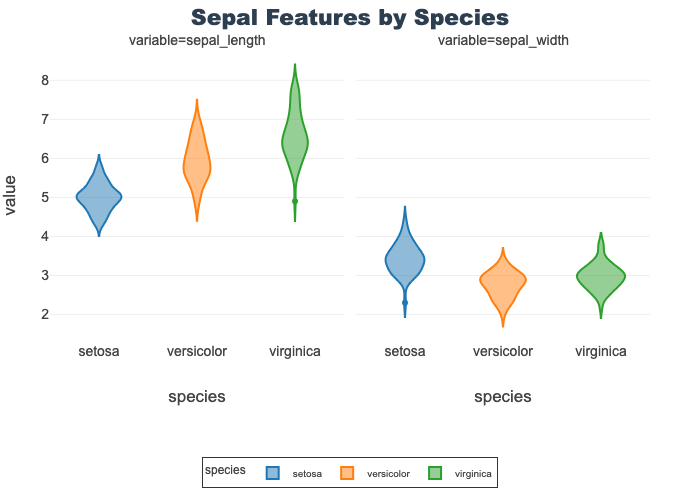Viewport: 700px width, 500px height.
Task: Click the virginica outlier point in sepal_length
Action: [295, 201]
